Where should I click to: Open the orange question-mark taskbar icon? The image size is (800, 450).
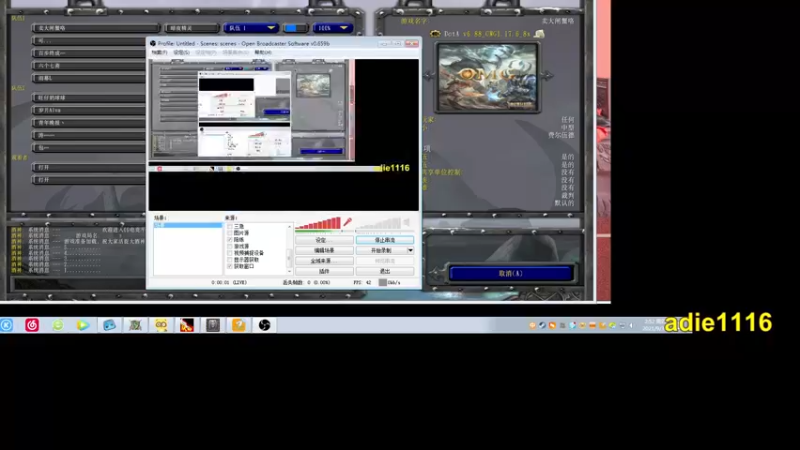coord(238,325)
